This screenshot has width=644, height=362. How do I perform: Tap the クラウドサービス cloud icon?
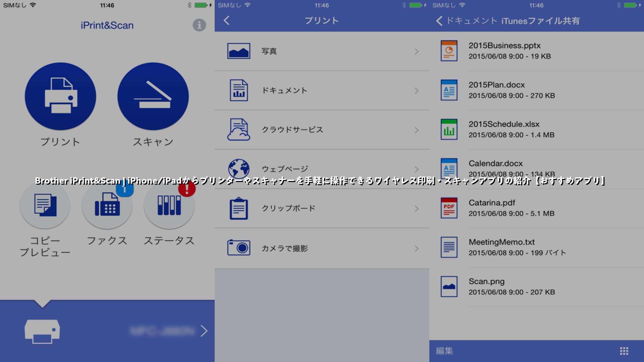pos(239,129)
